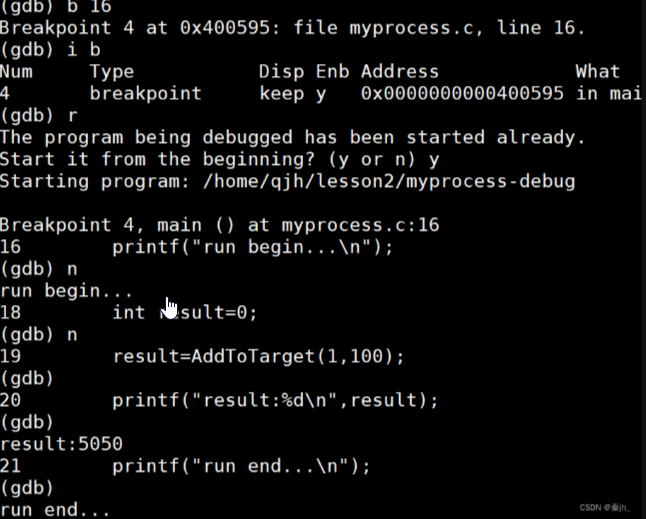
Task: Click the 'b 16' command line
Action: click(56, 6)
